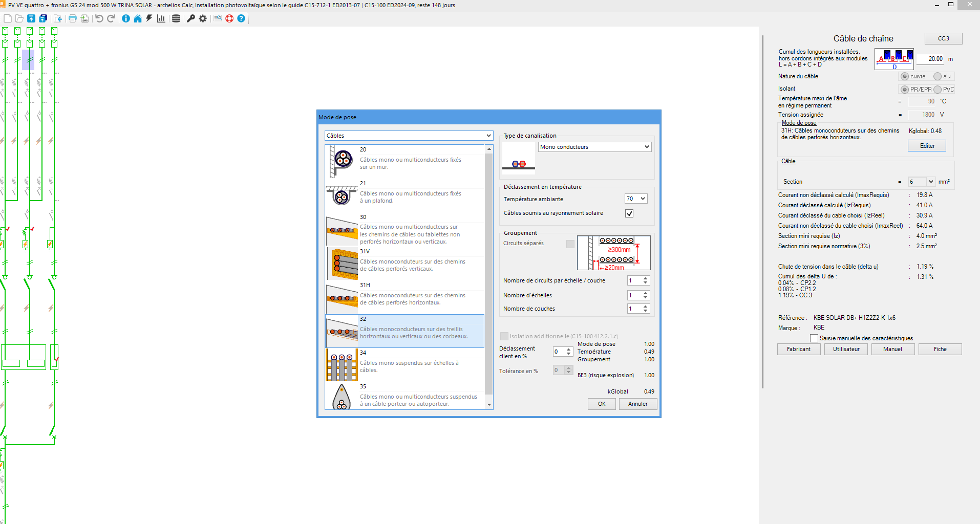Click the red lifebuoy support icon
The image size is (980, 524).
[x=229, y=18]
